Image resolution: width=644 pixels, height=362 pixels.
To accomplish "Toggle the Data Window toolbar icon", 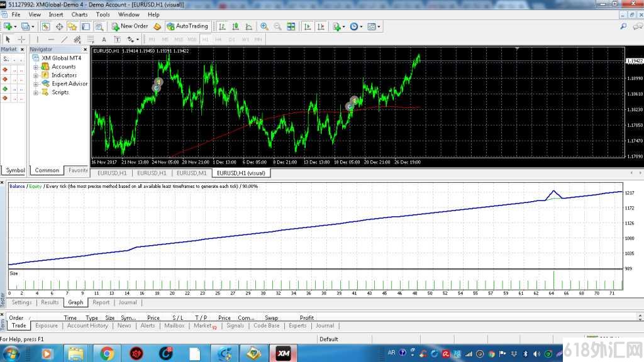I will pos(59,26).
